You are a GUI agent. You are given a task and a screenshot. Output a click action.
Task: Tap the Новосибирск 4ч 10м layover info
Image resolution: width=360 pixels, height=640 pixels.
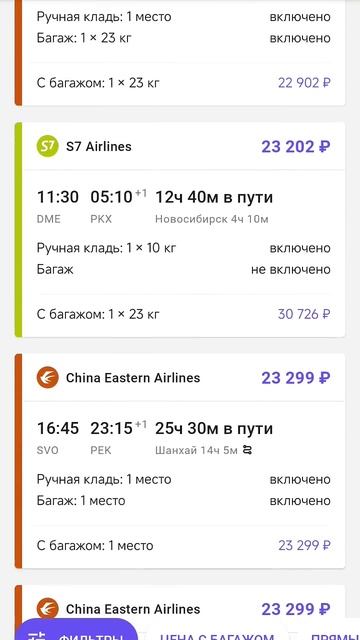click(x=211, y=219)
